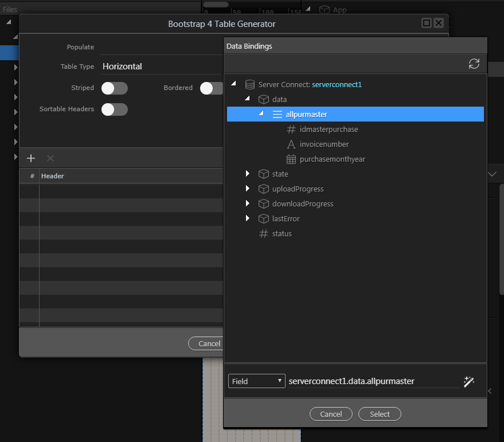The width and height of the screenshot is (504, 442).
Task: Click Cancel in Data Bindings dialog
Action: [x=331, y=414]
